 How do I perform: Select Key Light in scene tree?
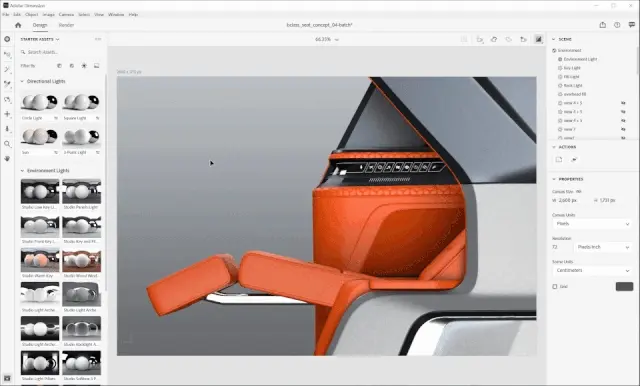click(572, 68)
